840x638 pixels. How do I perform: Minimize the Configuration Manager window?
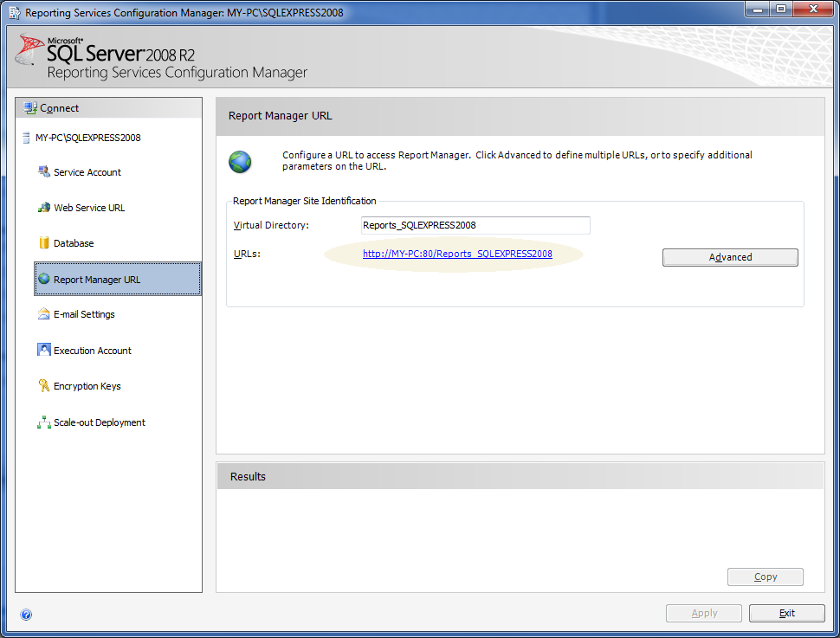click(x=758, y=10)
